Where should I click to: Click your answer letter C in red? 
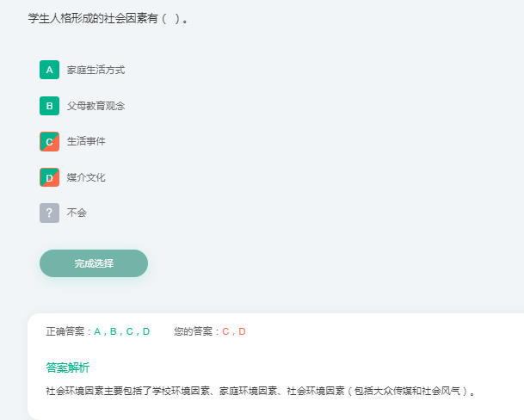click(225, 331)
